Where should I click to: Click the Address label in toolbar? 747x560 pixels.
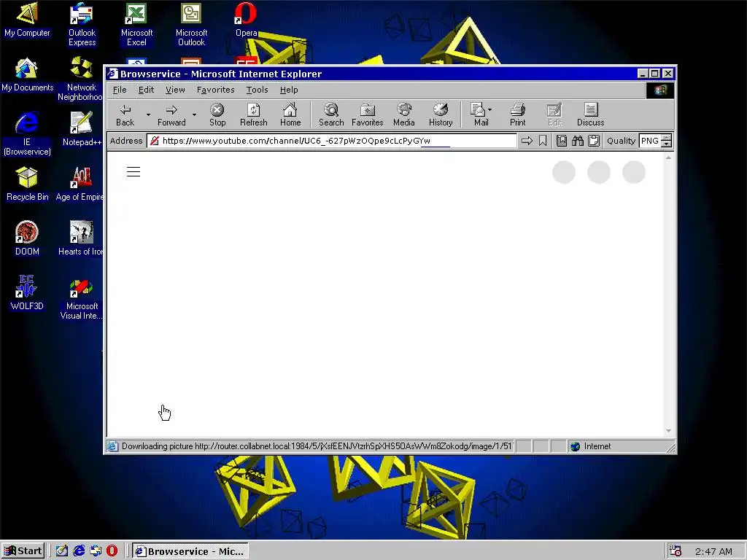point(125,141)
